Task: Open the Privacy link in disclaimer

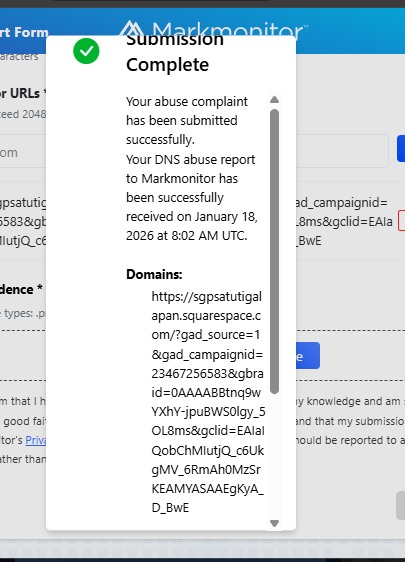Action: pos(36,440)
